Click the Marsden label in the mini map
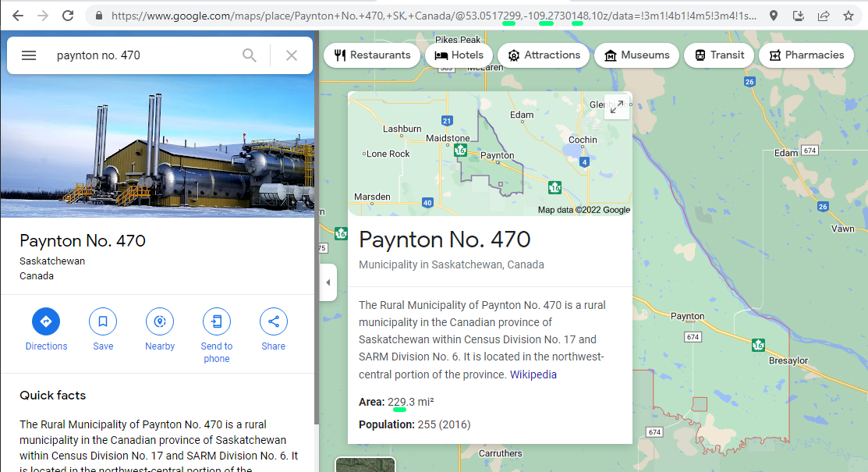Screen dimensions: 868x472 372,197
